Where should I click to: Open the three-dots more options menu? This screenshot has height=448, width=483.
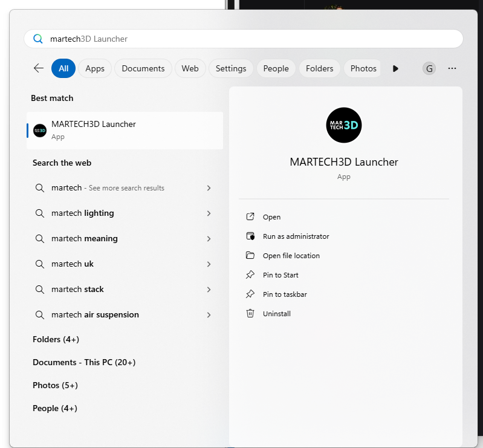tap(452, 68)
